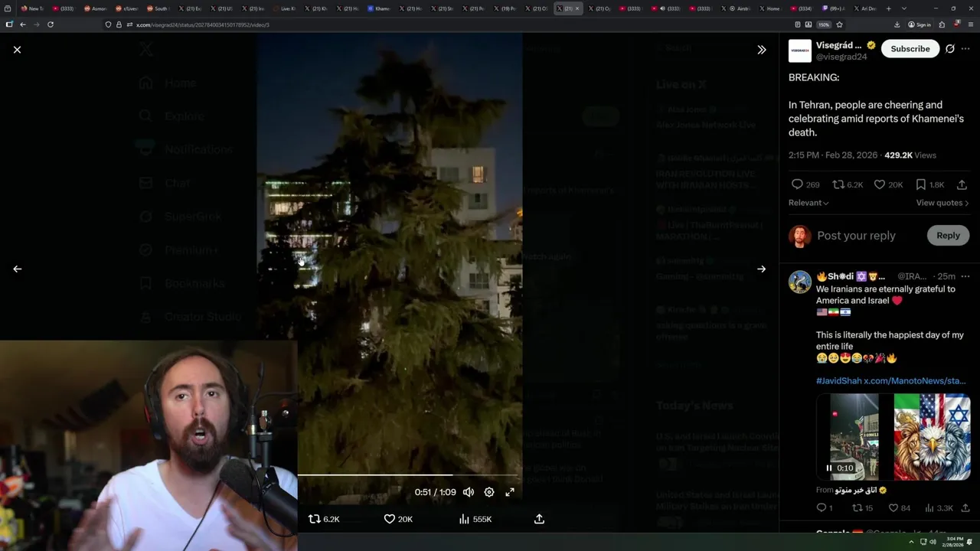Focus the Post your reply field
This screenshot has height=551, width=980.
[x=856, y=236]
